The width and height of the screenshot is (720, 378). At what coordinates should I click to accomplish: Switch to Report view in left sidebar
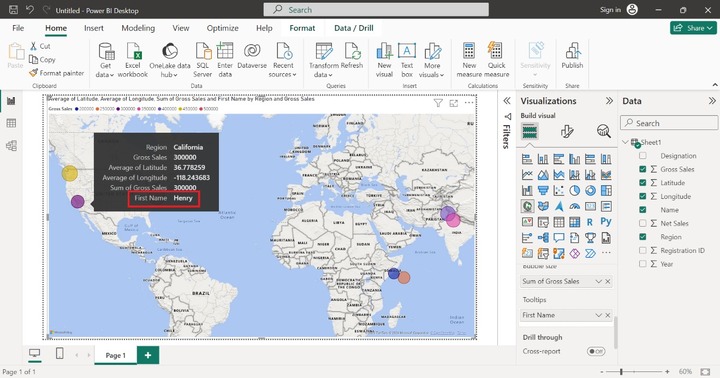[x=11, y=101]
